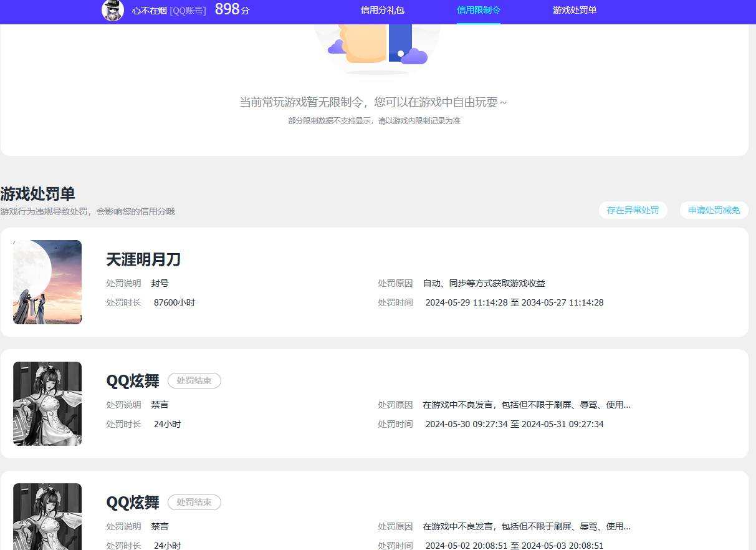The height and width of the screenshot is (550, 756).
Task: Open the QQ炫舞 thumbnail dated 2024-05-30
Action: pyautogui.click(x=47, y=403)
